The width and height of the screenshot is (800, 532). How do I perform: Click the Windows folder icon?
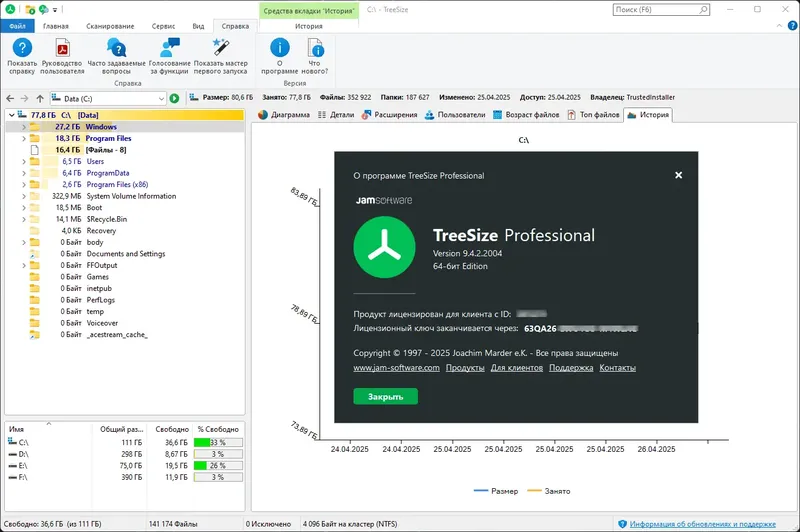pos(34,126)
